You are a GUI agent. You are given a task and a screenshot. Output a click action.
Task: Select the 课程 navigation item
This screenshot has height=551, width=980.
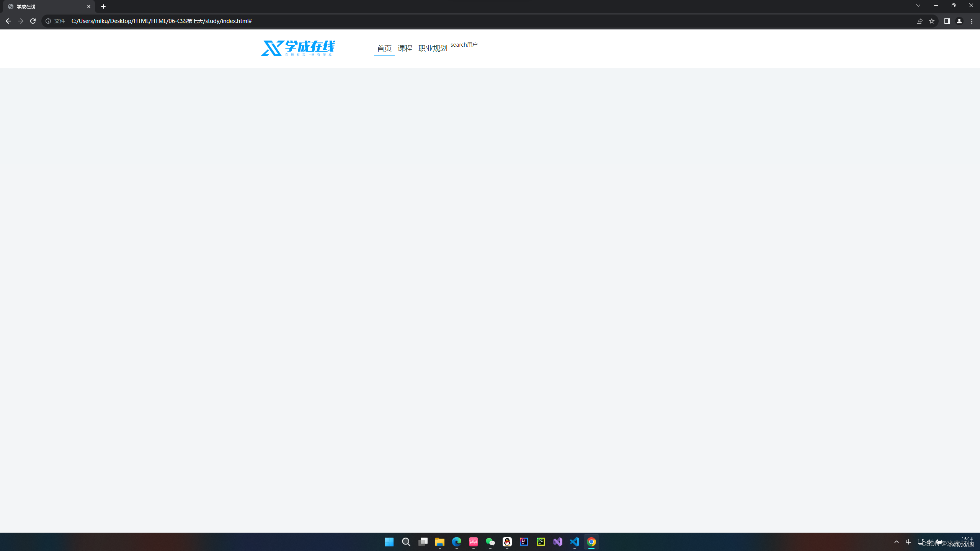(x=405, y=48)
